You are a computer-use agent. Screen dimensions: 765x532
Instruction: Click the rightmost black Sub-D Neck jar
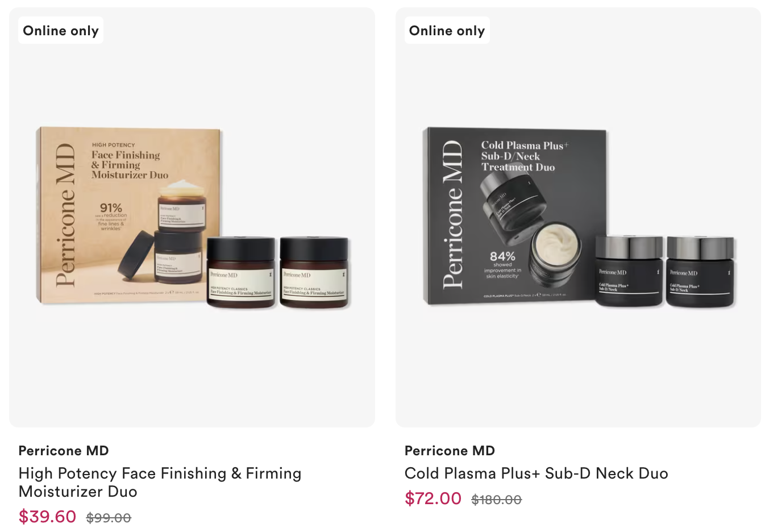coord(701,272)
